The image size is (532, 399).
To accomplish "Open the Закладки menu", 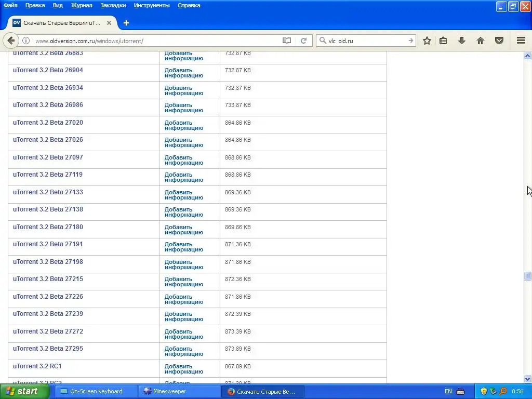I will click(x=113, y=5).
